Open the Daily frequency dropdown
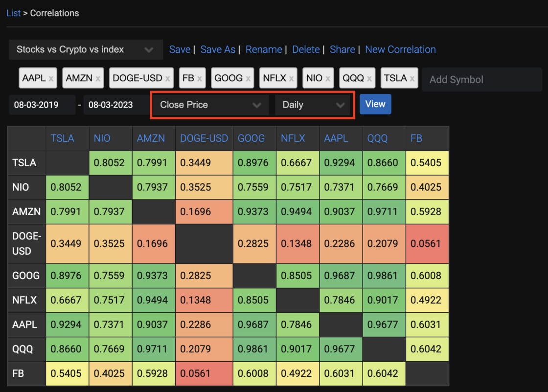Screen dimensions: 548x392 point(313,105)
